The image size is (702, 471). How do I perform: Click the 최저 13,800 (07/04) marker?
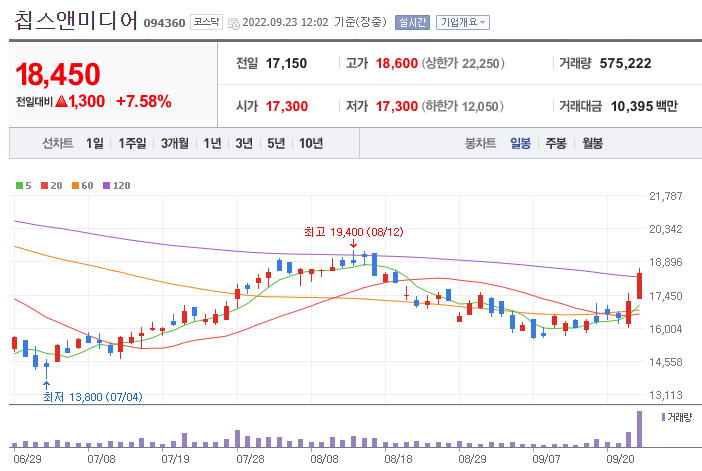point(93,397)
